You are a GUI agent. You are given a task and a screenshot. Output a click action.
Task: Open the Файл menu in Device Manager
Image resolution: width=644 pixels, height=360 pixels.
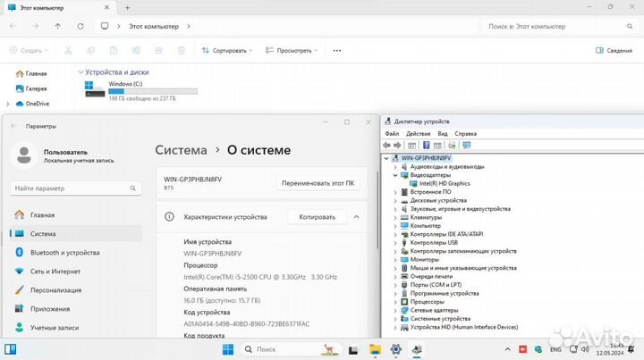[x=392, y=134]
